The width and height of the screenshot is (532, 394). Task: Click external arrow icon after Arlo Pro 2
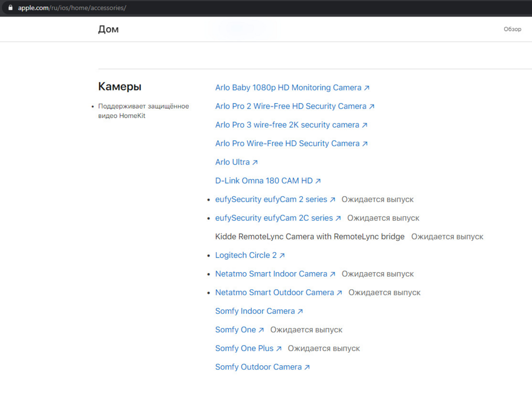pyautogui.click(x=371, y=106)
